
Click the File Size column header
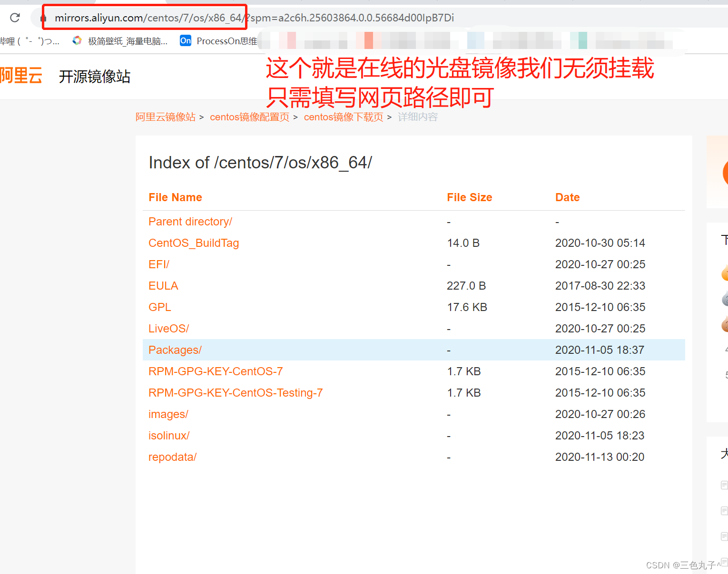coord(470,197)
